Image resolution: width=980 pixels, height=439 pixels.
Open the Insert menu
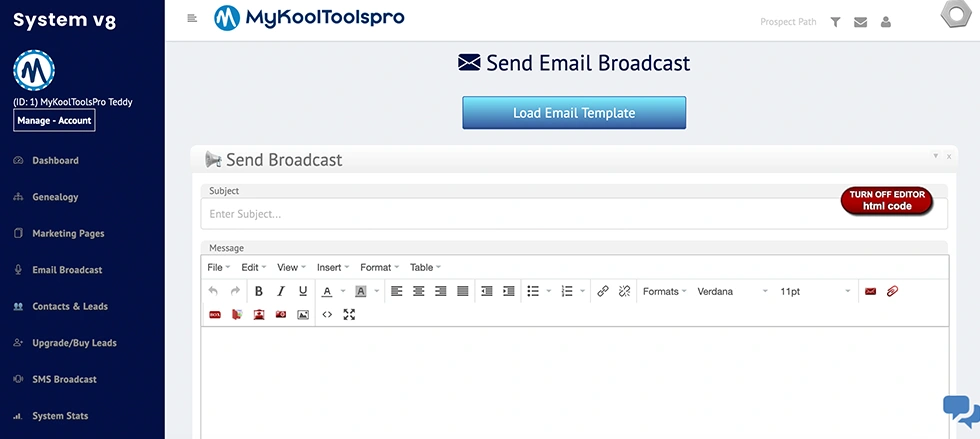332,267
